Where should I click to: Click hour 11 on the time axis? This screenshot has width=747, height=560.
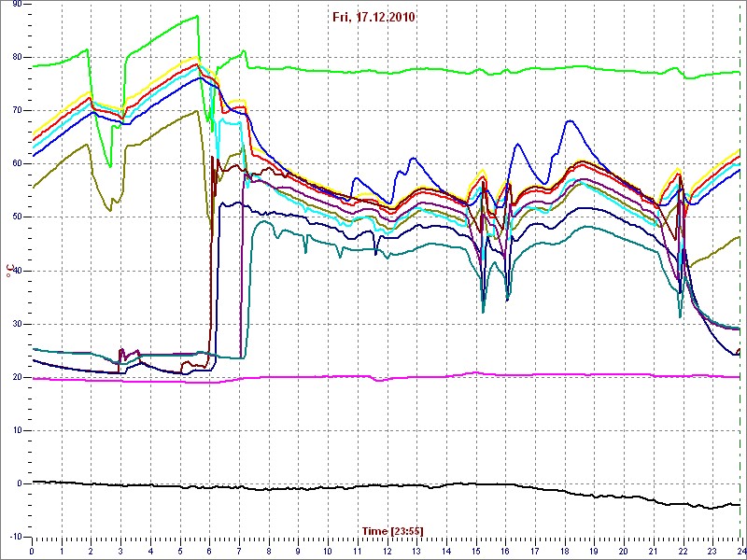tap(358, 551)
